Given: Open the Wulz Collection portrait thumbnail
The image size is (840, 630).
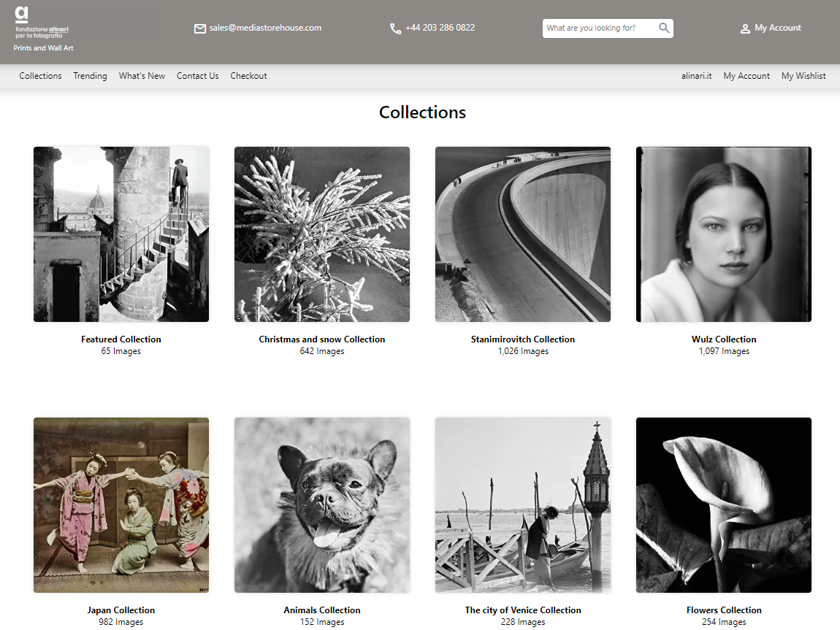Looking at the screenshot, I should [x=723, y=234].
